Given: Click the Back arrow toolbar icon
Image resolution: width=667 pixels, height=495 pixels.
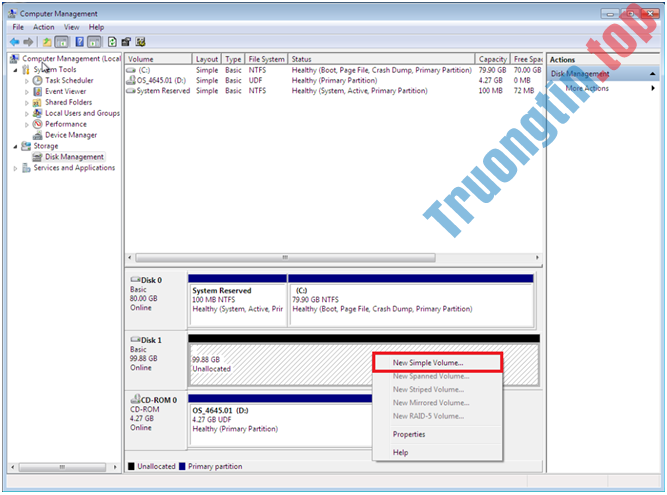Looking at the screenshot, I should tap(15, 42).
